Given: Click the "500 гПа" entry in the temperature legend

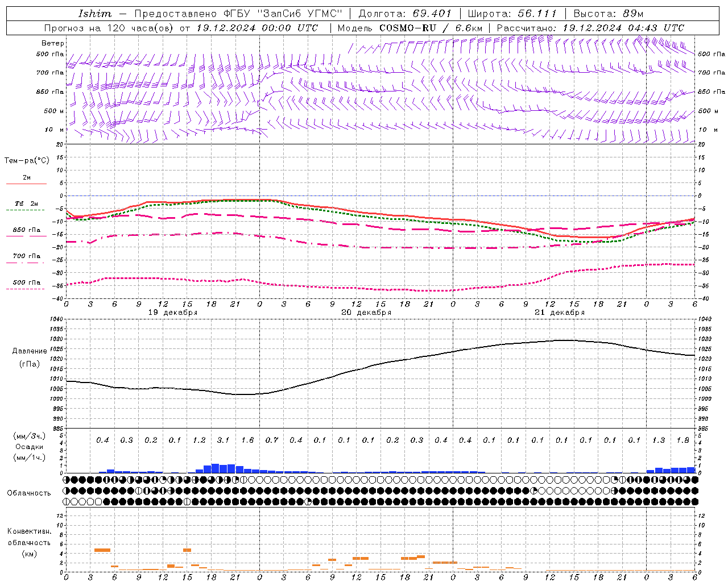Looking at the screenshot, I should coord(26,285).
